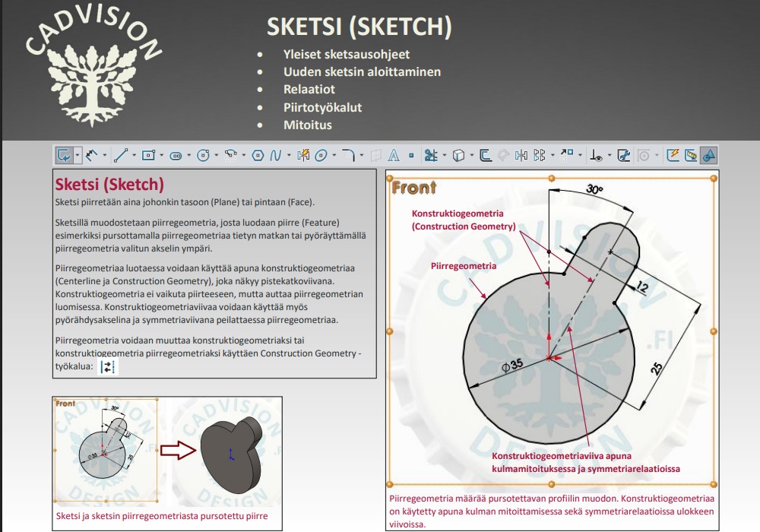This screenshot has width=760, height=532.
Task: Choose the Circle sketch tool
Action: tap(203, 155)
